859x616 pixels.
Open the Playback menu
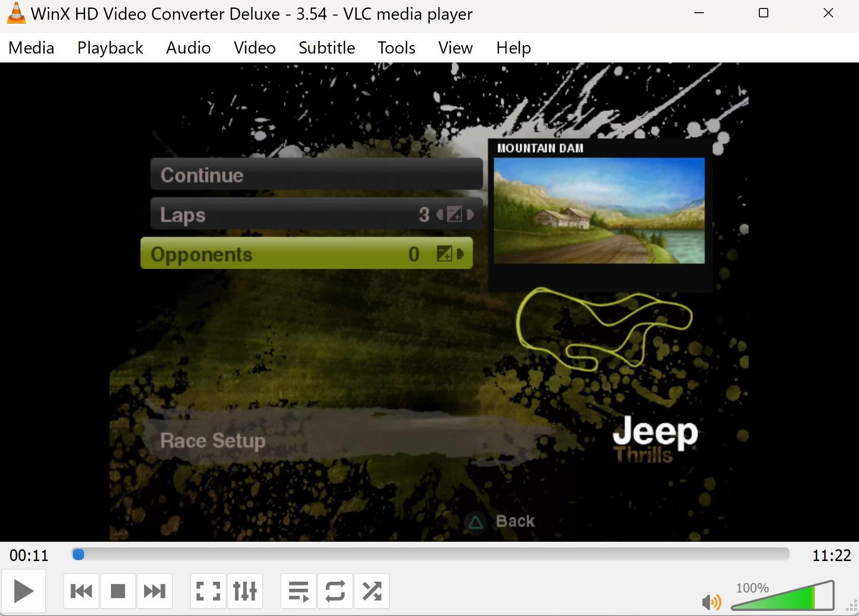tap(110, 48)
